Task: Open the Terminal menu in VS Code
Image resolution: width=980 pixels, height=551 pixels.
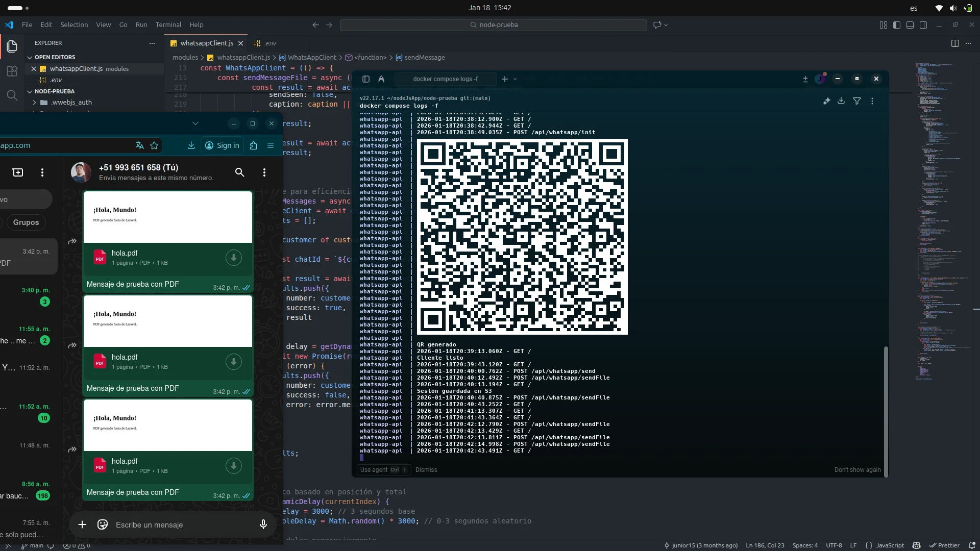Action: (168, 24)
